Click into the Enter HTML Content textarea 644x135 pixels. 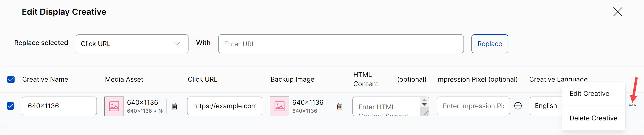(x=386, y=107)
